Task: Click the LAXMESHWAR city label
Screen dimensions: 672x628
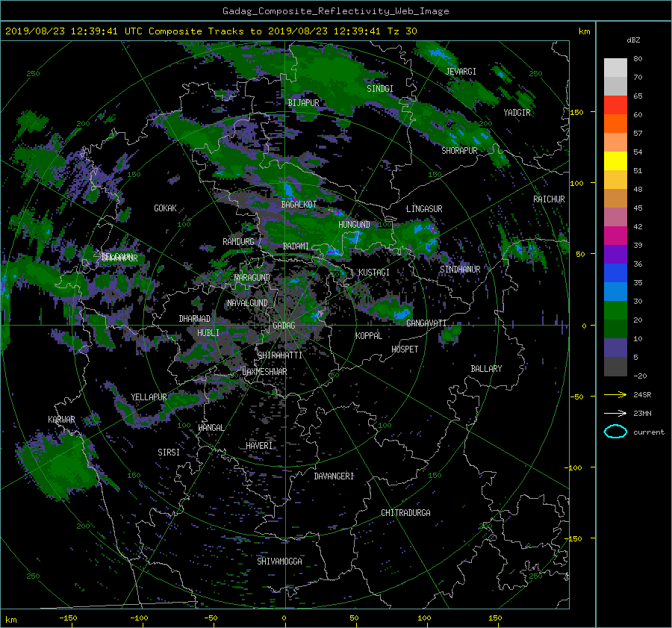Action: tap(264, 372)
